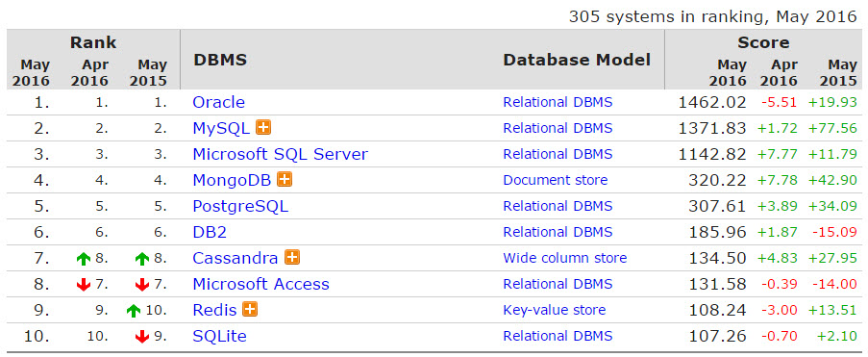Open the Document store database model link
Image resolution: width=868 pixels, height=357 pixels.
(x=556, y=180)
